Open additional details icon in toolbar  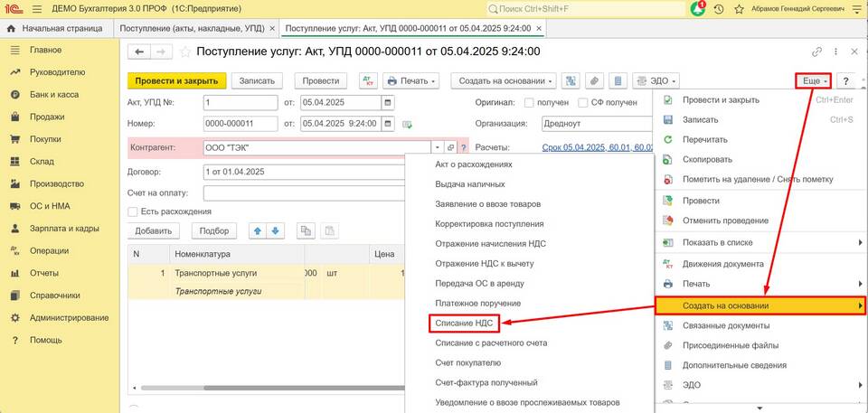[x=618, y=80]
